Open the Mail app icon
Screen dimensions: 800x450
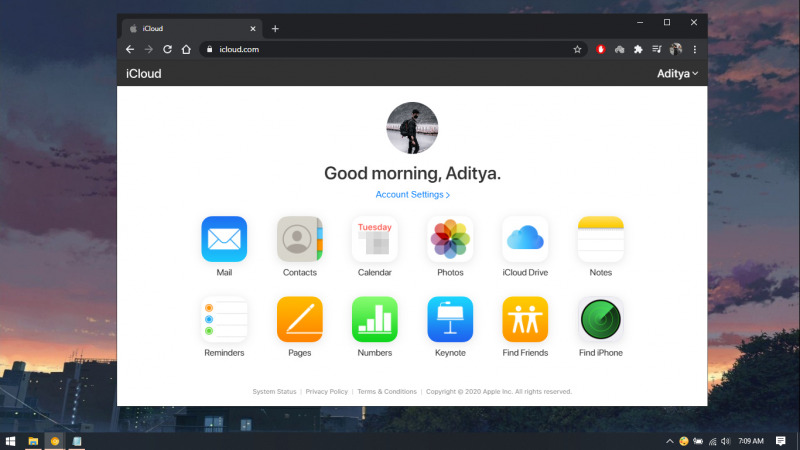[224, 239]
